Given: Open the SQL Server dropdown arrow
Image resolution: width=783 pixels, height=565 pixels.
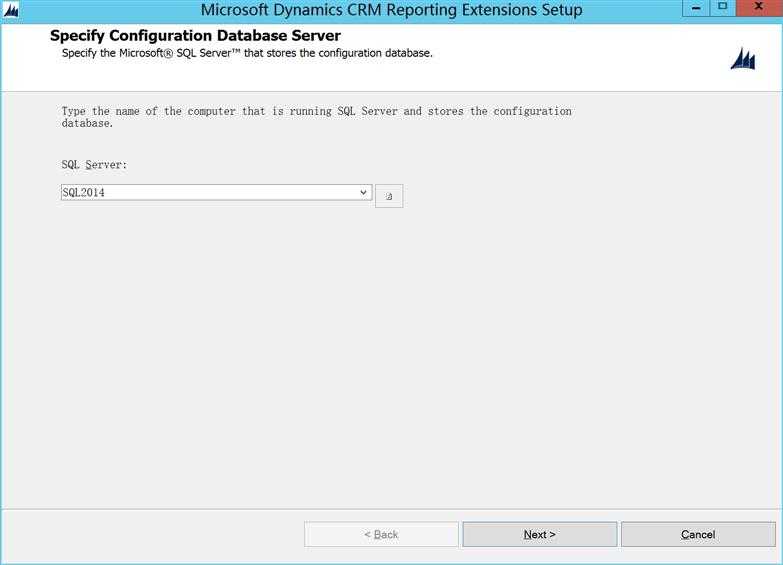Looking at the screenshot, I should (x=364, y=192).
